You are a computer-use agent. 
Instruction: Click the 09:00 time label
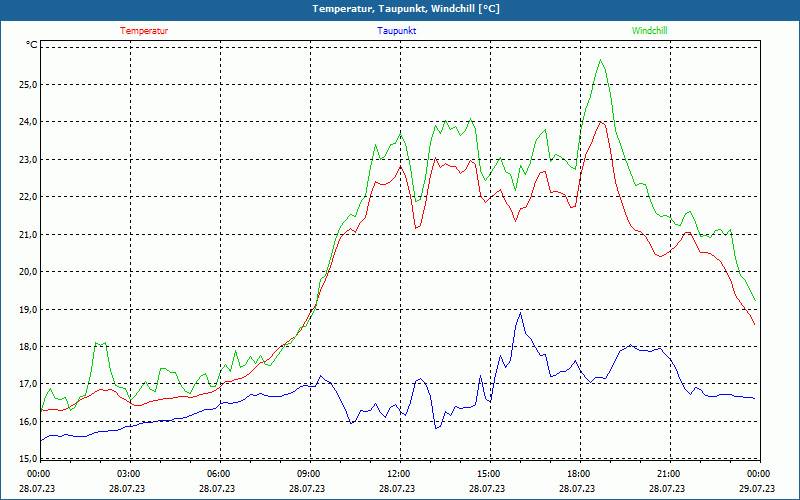(308, 474)
